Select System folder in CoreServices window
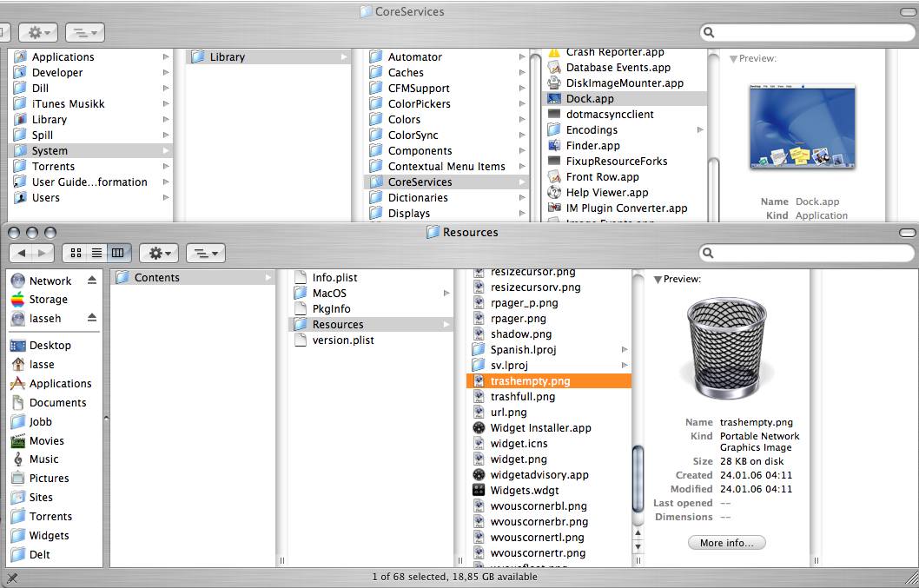 pyautogui.click(x=92, y=150)
